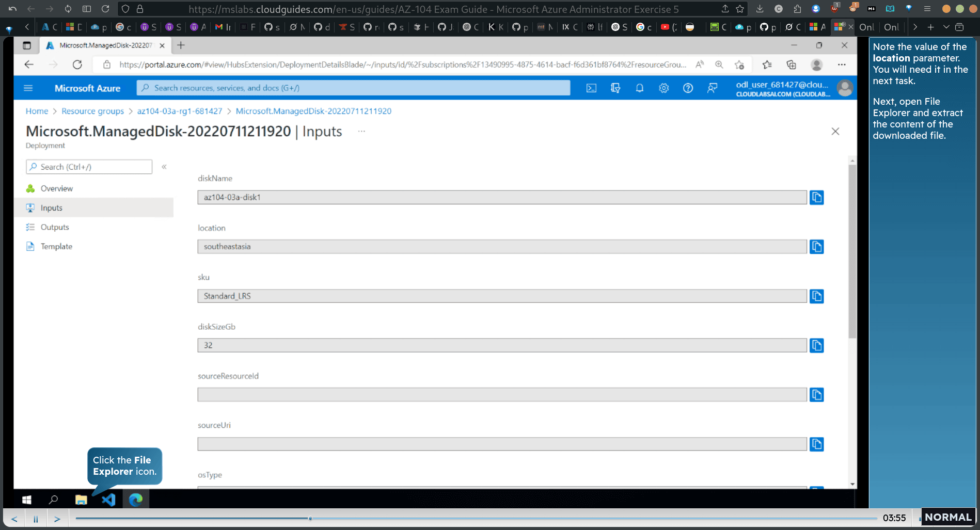Open Azure help question mark

tap(688, 88)
